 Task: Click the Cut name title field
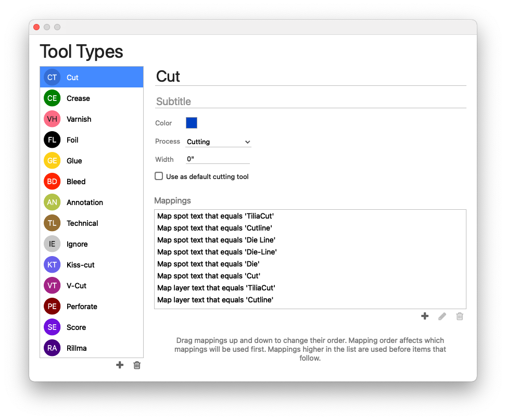tap(310, 77)
